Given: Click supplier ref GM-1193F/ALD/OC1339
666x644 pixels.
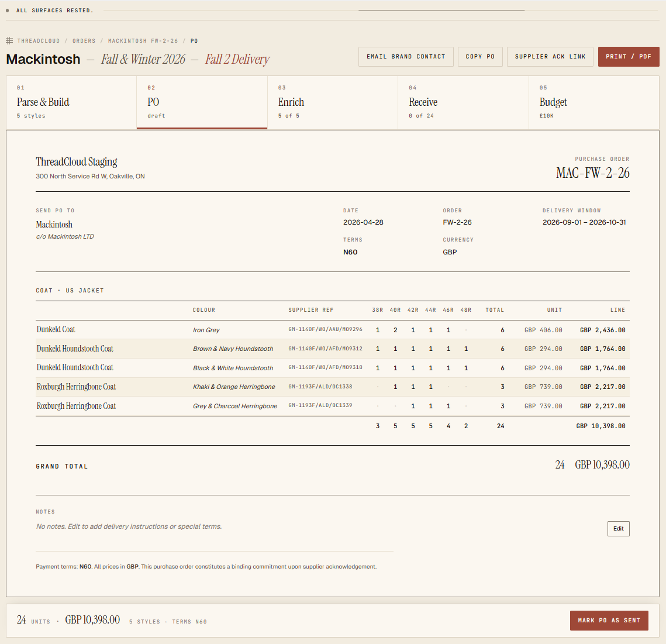Looking at the screenshot, I should point(320,405).
